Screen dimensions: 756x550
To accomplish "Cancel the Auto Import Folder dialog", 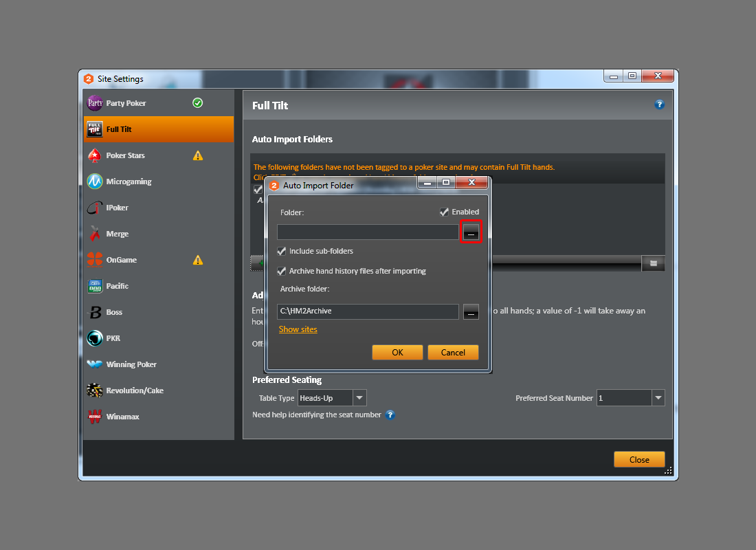I will point(452,352).
